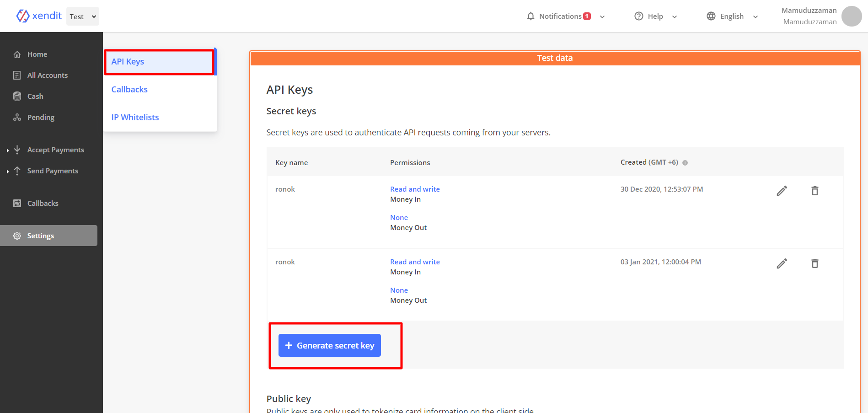The width and height of the screenshot is (868, 413).
Task: Go to Home in the sidebar
Action: click(37, 54)
